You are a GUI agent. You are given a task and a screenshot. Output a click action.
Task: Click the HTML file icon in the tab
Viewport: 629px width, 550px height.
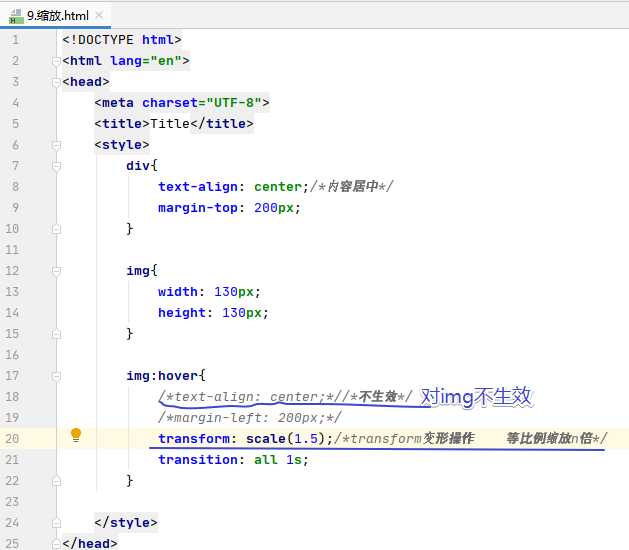coord(16,16)
